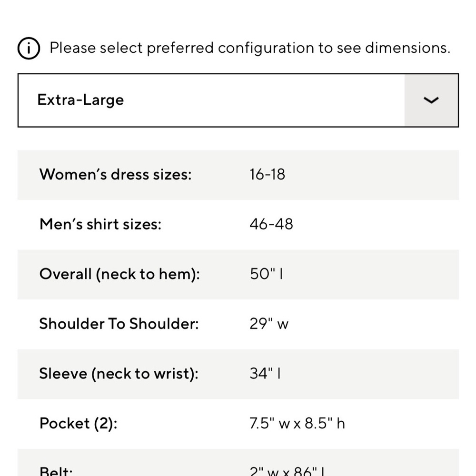Image resolution: width=476 pixels, height=476 pixels.
Task: Click the 46-48 shirt size value
Action: (271, 224)
